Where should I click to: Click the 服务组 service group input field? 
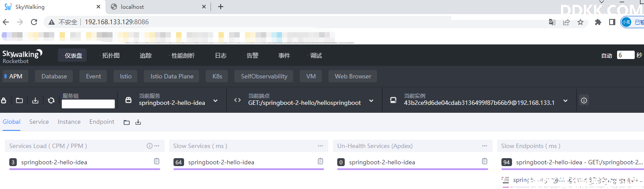coord(88,104)
